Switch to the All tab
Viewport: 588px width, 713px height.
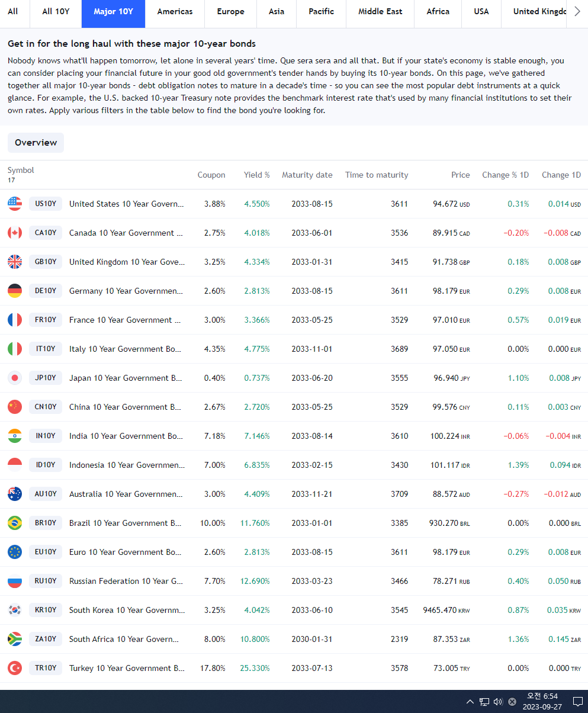[13, 12]
